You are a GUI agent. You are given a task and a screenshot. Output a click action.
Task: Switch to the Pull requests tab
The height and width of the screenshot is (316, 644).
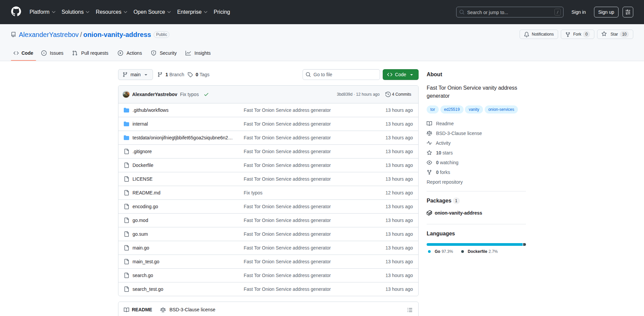[x=91, y=53]
